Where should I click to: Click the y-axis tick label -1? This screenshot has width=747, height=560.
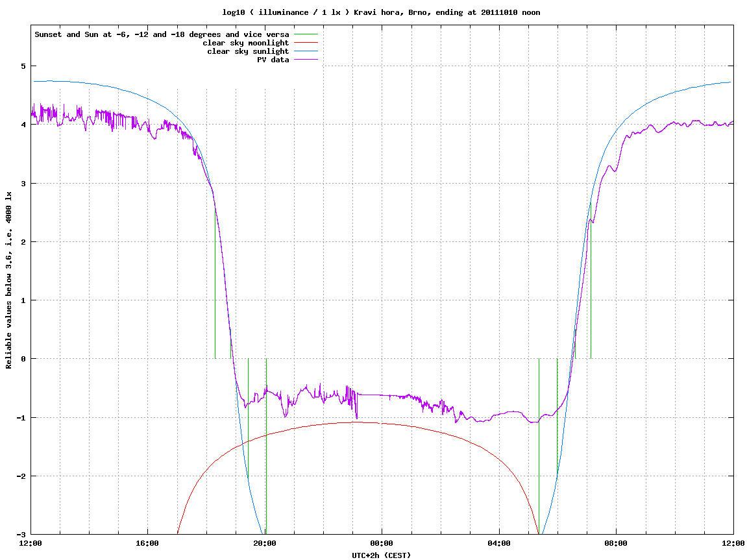(x=21, y=418)
